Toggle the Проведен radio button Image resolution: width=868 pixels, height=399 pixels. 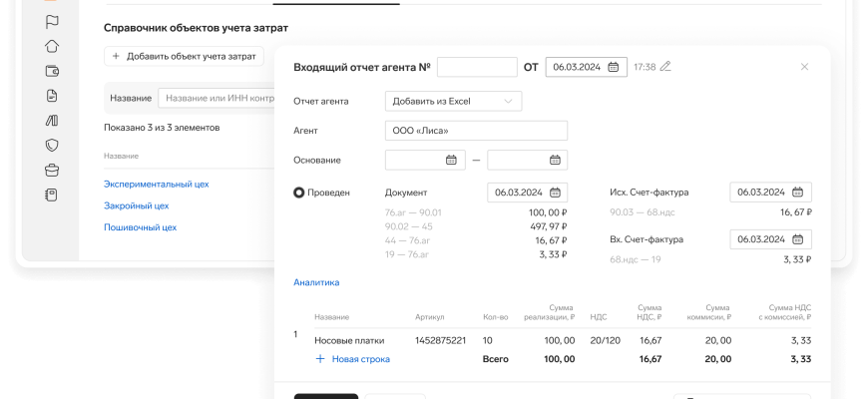[299, 193]
